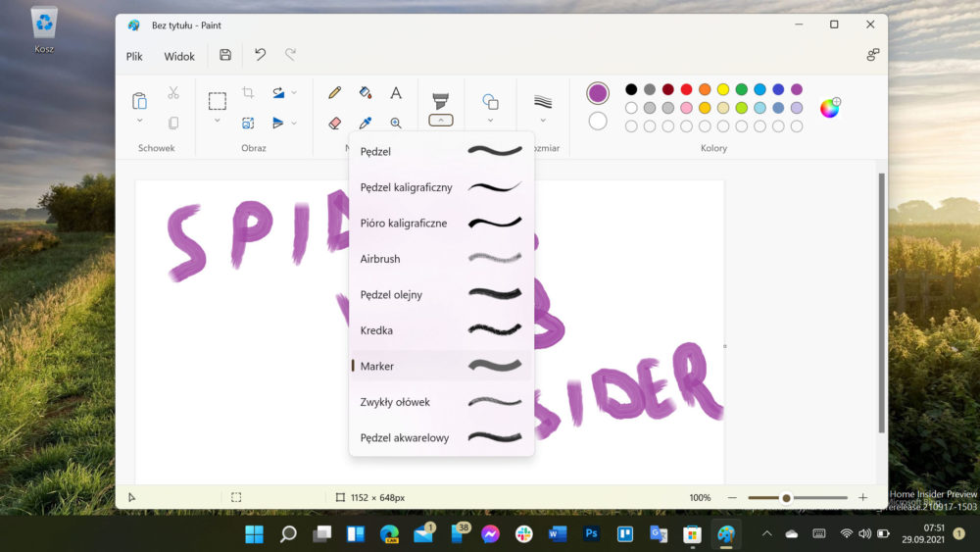This screenshot has height=552, width=980.
Task: Select the Eraser tool
Action: pyautogui.click(x=335, y=124)
